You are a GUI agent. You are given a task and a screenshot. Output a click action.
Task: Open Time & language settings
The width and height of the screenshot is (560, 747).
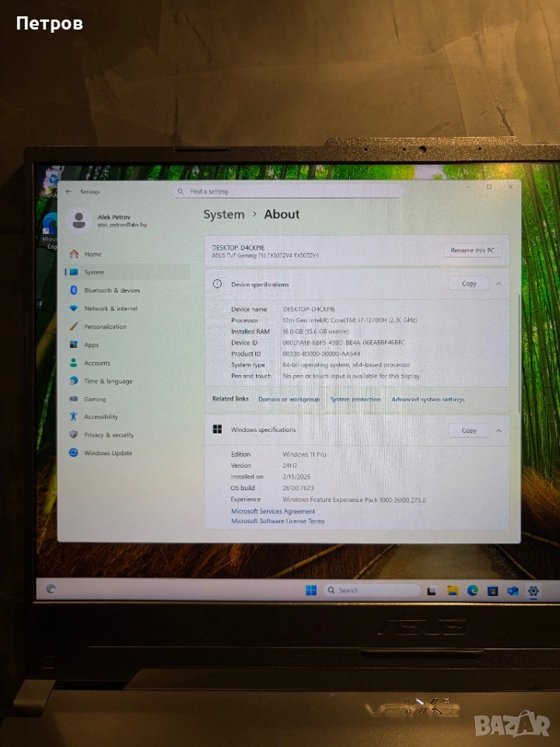tap(108, 381)
